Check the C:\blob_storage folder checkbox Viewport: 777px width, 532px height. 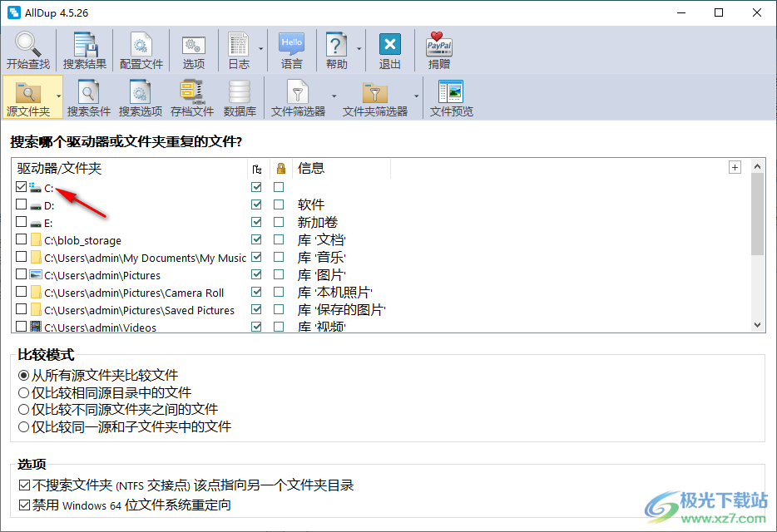(21, 239)
